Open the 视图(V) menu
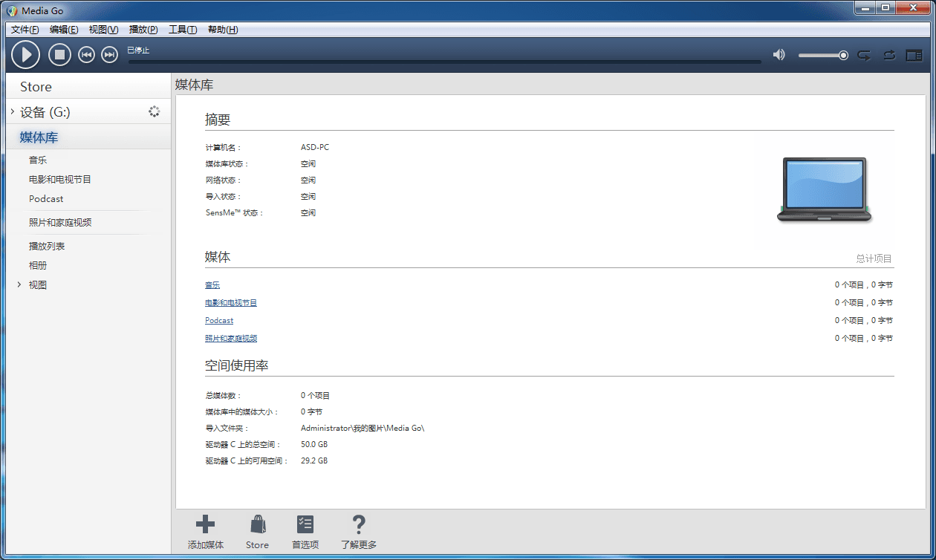936x560 pixels. [x=103, y=30]
